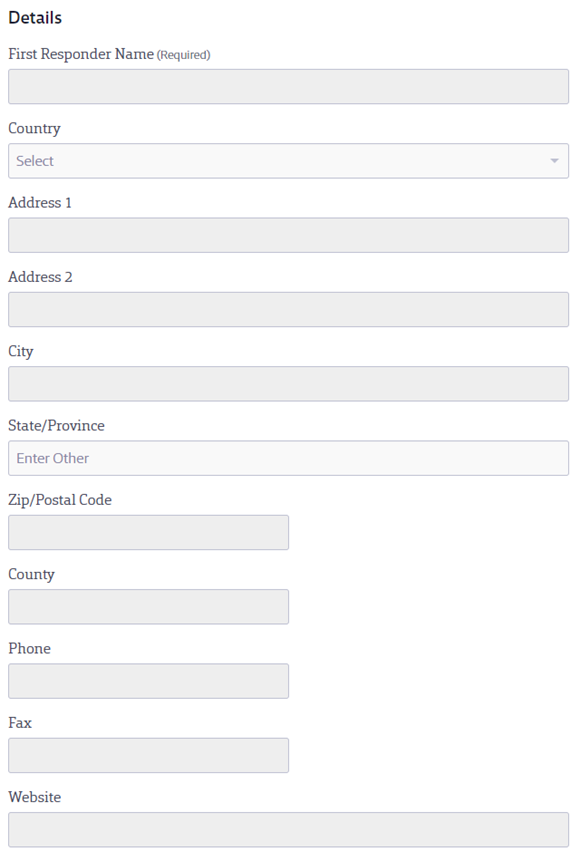
Task: Focus the Website text box
Action: pos(288,830)
